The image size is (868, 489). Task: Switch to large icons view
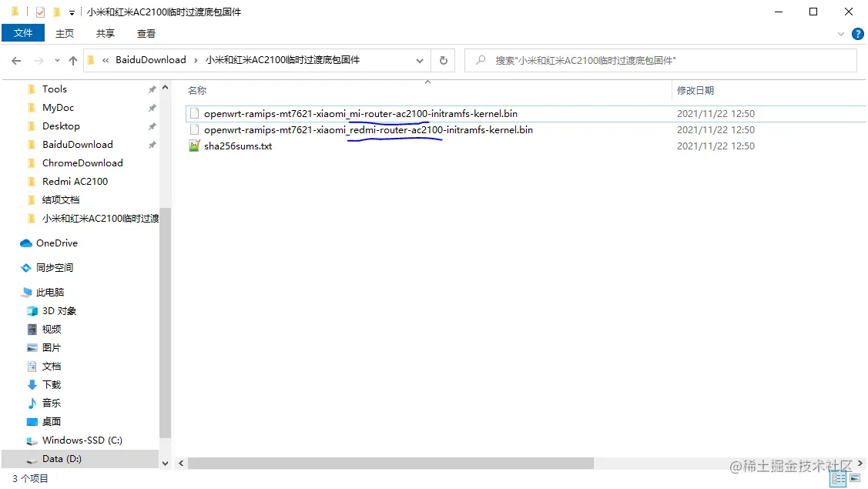tap(855, 478)
